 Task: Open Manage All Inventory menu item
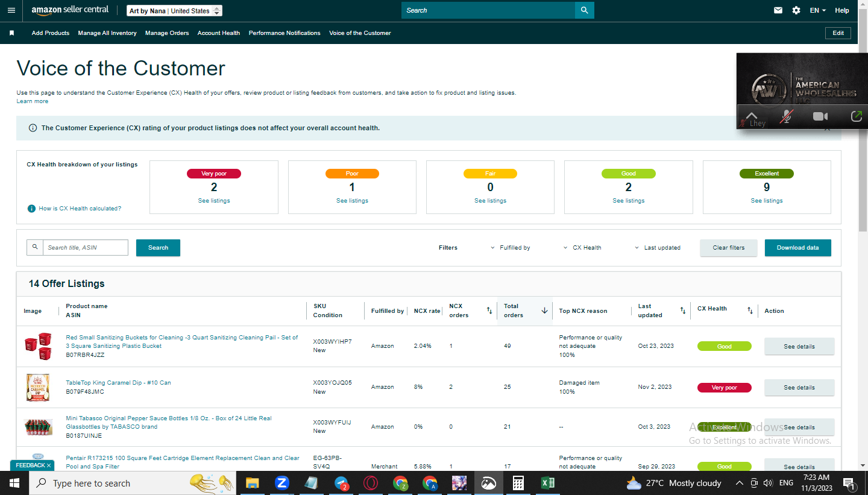[107, 33]
